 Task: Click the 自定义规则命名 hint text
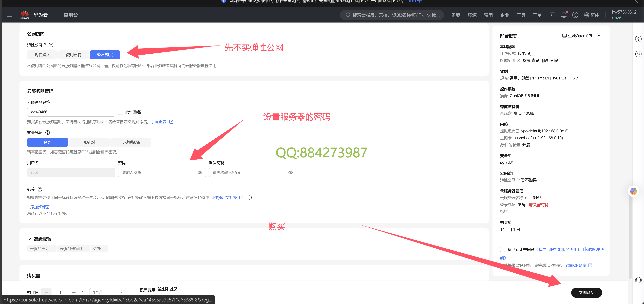(134, 122)
